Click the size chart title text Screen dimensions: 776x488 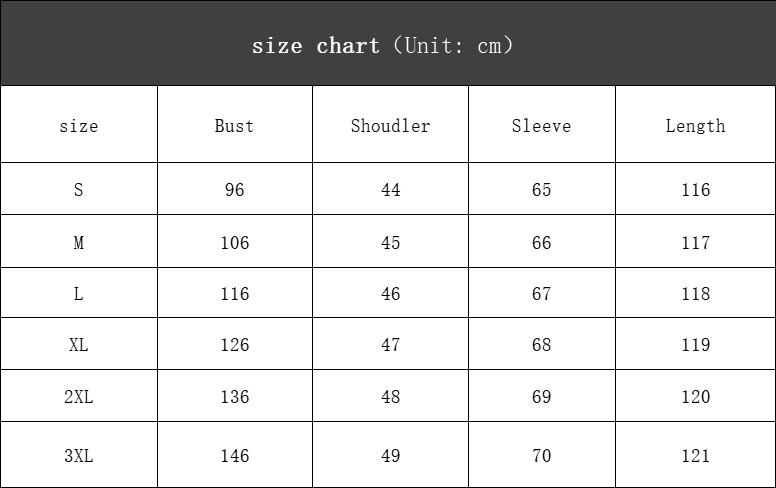coord(382,46)
